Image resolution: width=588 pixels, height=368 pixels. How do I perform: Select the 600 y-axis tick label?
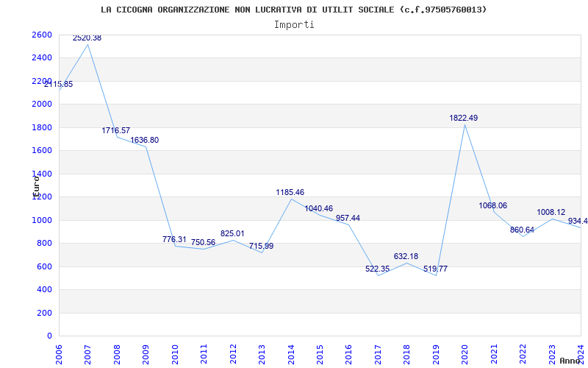[x=45, y=266]
